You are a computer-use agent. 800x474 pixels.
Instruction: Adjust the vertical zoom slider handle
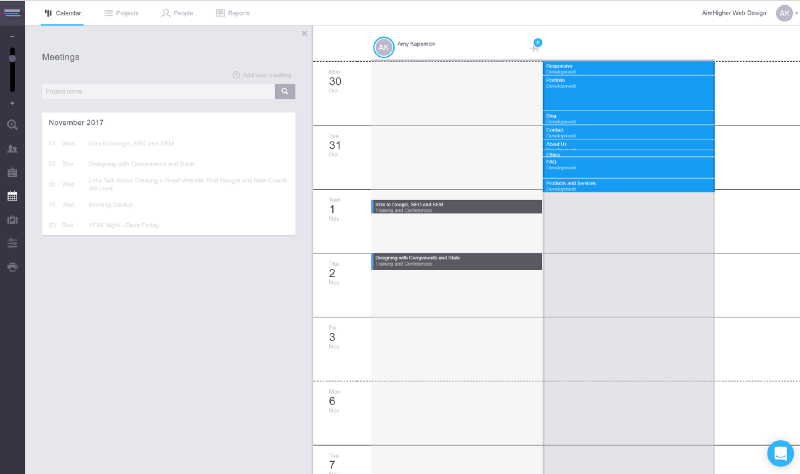click(12, 58)
